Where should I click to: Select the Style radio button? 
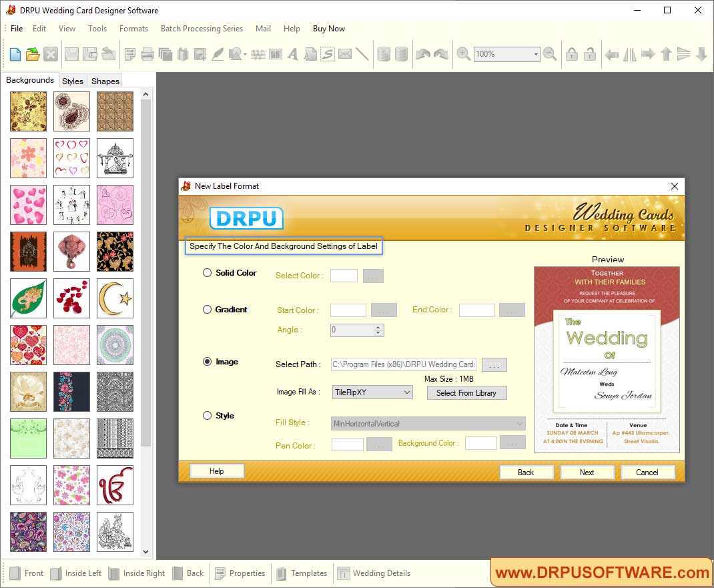point(207,415)
